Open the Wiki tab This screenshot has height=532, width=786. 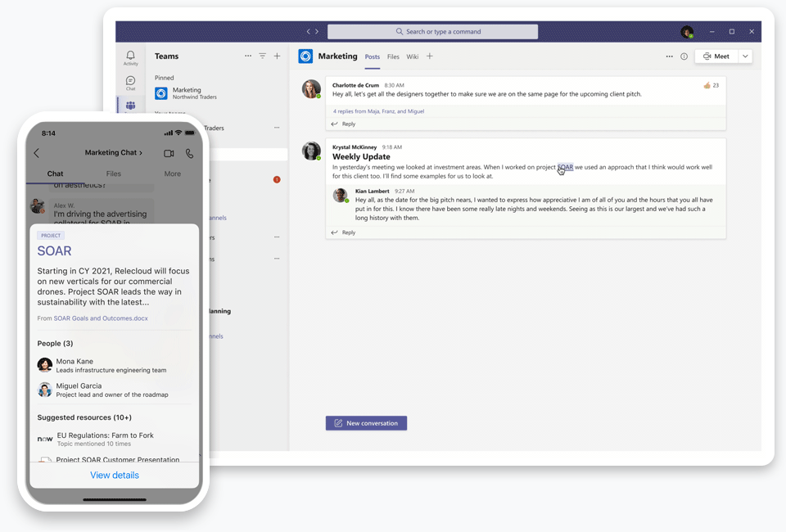point(413,57)
